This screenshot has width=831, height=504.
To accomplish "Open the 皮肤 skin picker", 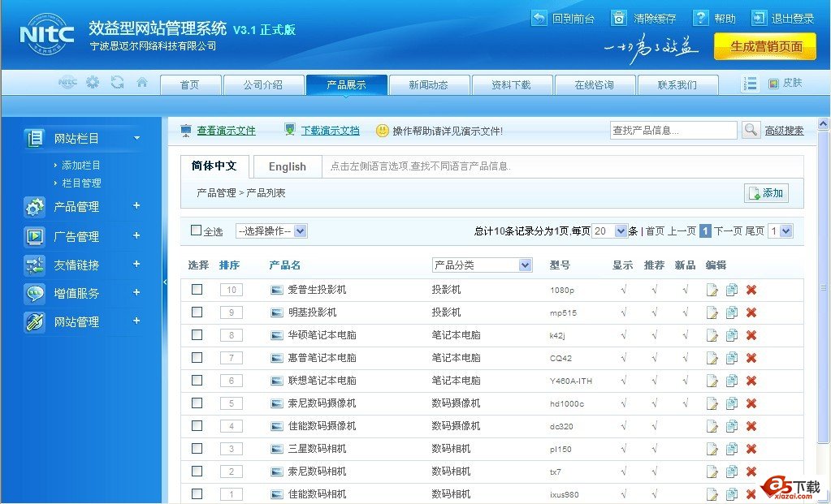I will 786,84.
